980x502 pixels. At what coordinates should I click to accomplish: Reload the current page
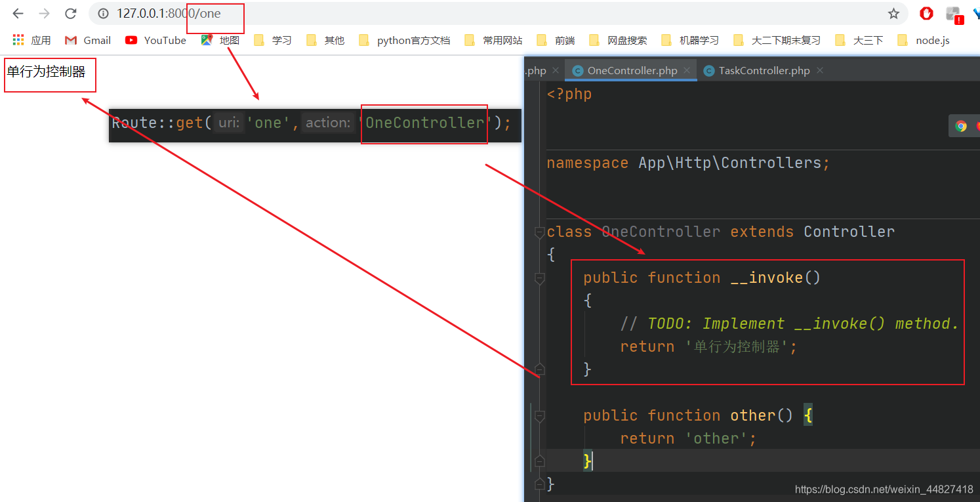[71, 13]
